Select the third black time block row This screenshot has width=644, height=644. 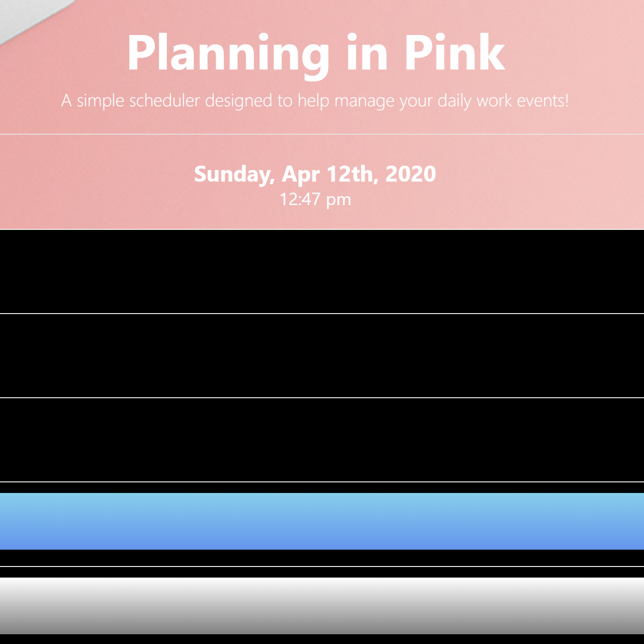coord(322,439)
